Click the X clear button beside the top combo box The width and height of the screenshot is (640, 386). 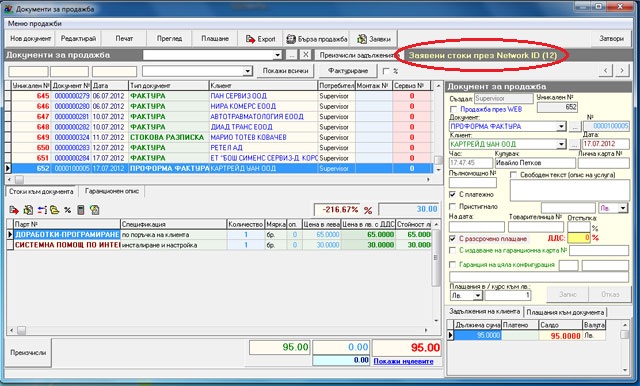point(305,55)
